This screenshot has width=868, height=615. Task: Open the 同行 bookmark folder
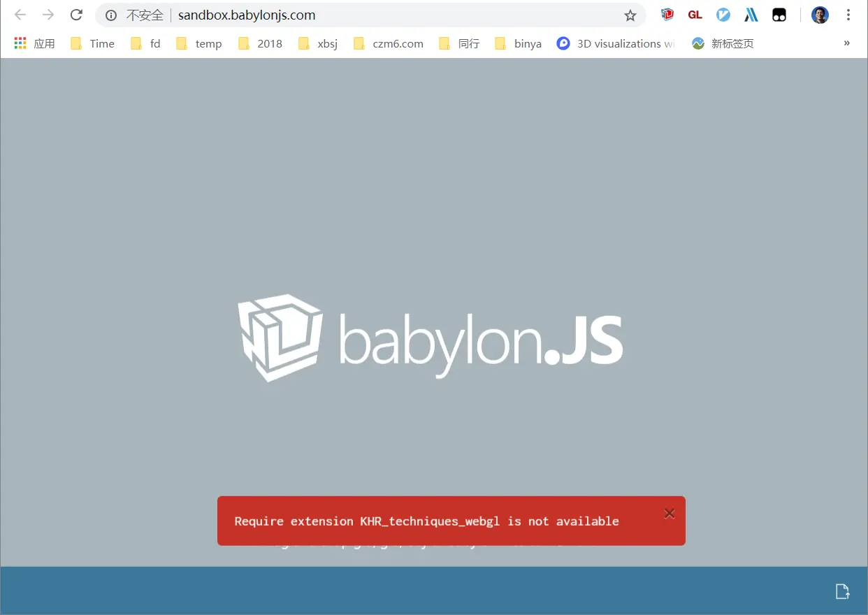coord(459,43)
